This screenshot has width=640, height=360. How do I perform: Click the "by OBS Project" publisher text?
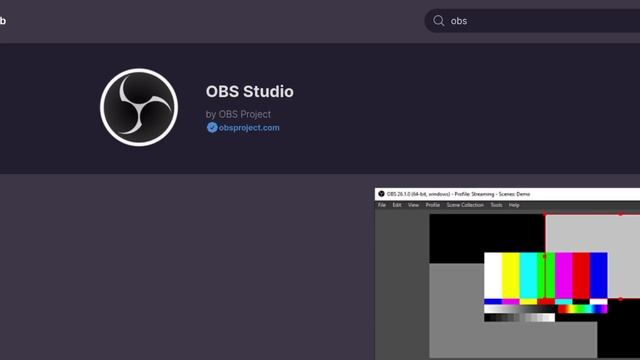click(238, 114)
